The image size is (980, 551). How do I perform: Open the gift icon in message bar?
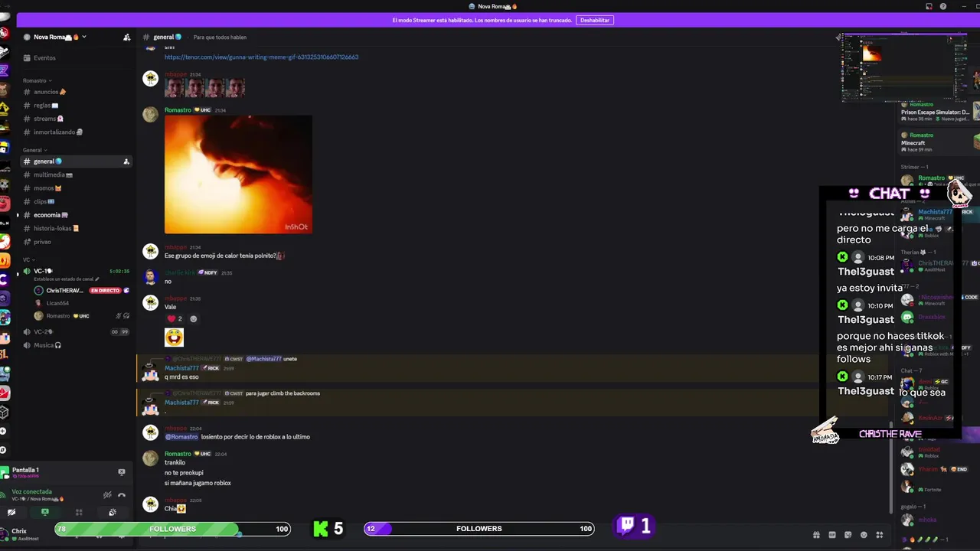(816, 535)
